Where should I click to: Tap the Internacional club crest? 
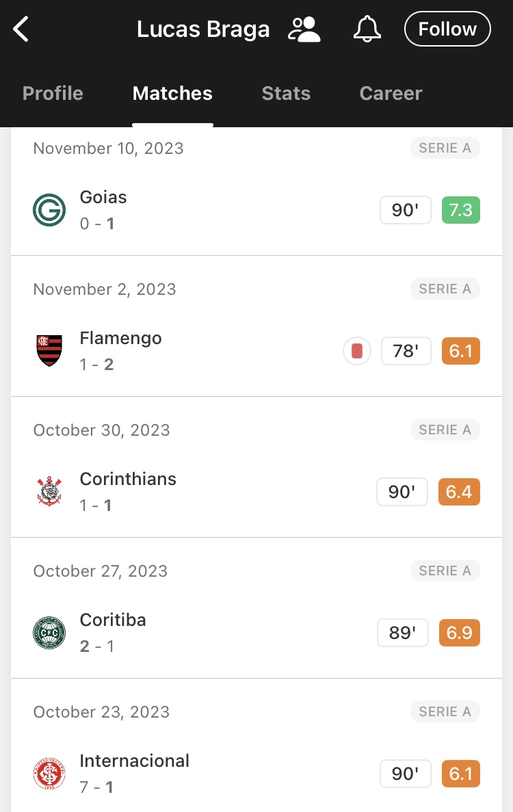[x=49, y=773]
